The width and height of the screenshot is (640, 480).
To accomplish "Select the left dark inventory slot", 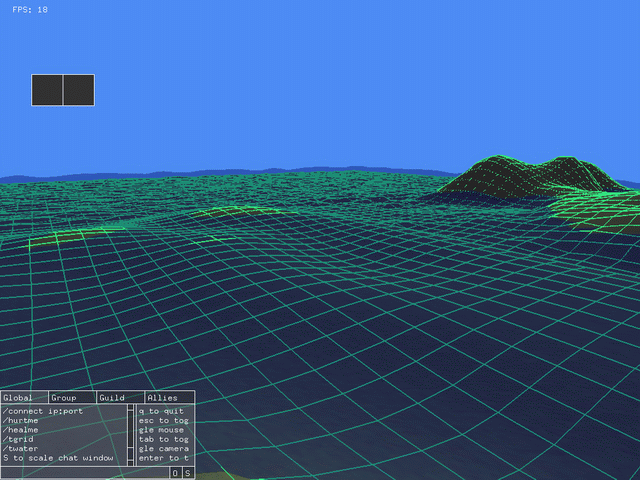I will pyautogui.click(x=47, y=90).
